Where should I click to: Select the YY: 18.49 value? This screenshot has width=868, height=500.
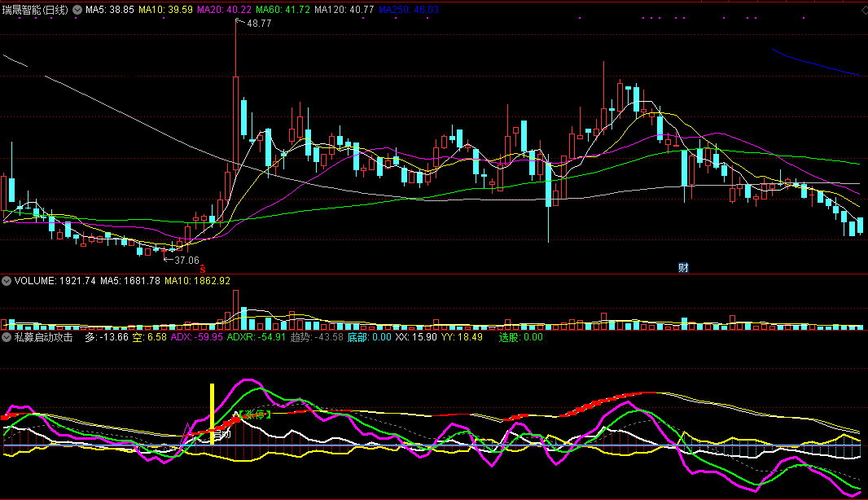pos(462,336)
